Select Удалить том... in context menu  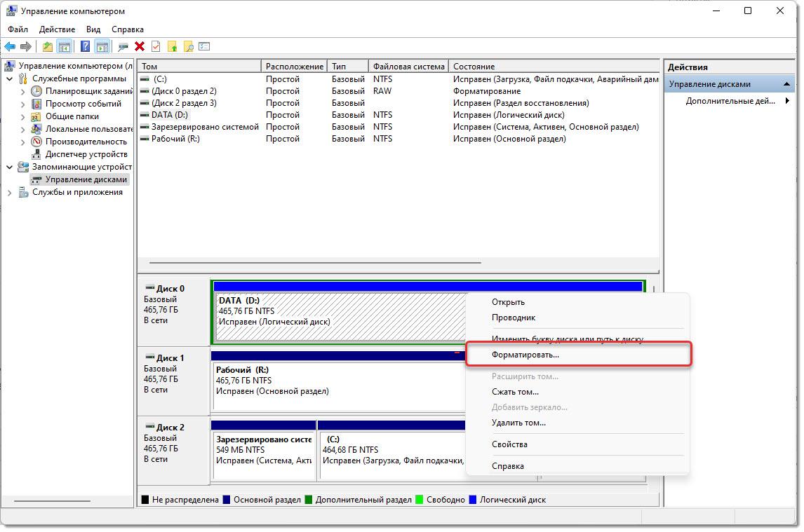(518, 423)
